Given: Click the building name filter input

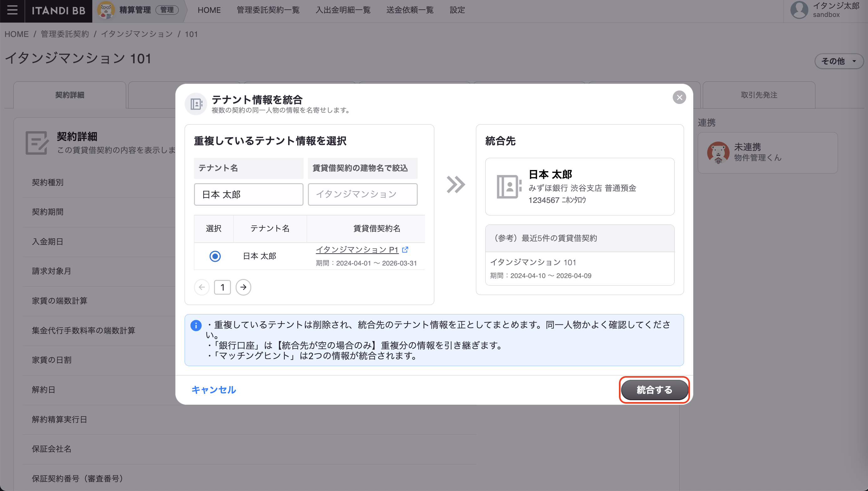Looking at the screenshot, I should pyautogui.click(x=363, y=194).
